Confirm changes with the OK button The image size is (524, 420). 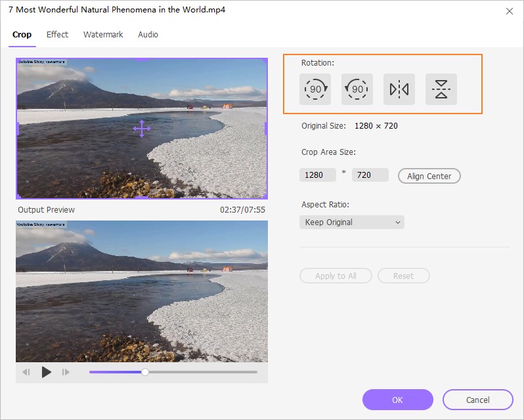[x=397, y=400]
